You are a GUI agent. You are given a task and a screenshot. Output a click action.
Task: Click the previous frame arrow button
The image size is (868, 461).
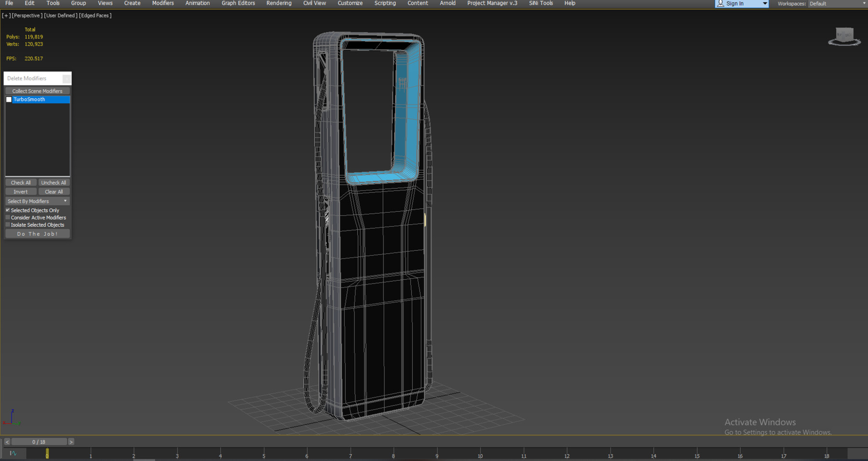tap(7, 441)
